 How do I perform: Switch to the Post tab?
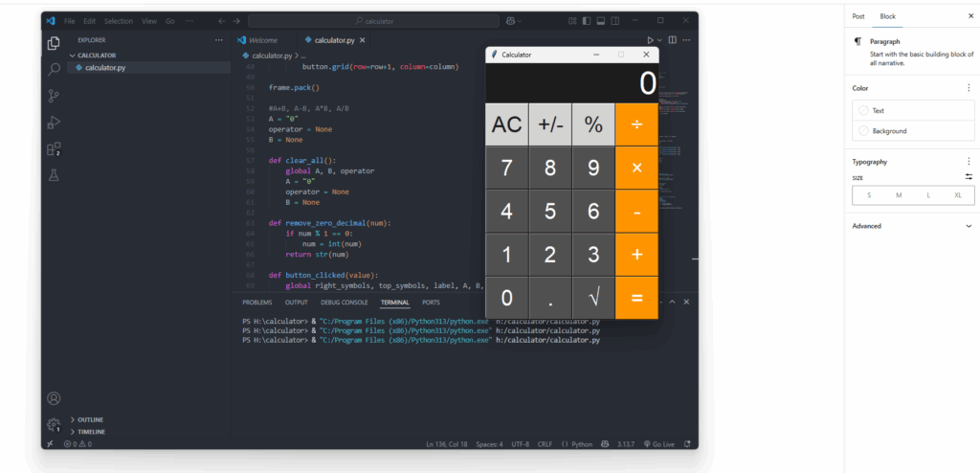pyautogui.click(x=858, y=16)
